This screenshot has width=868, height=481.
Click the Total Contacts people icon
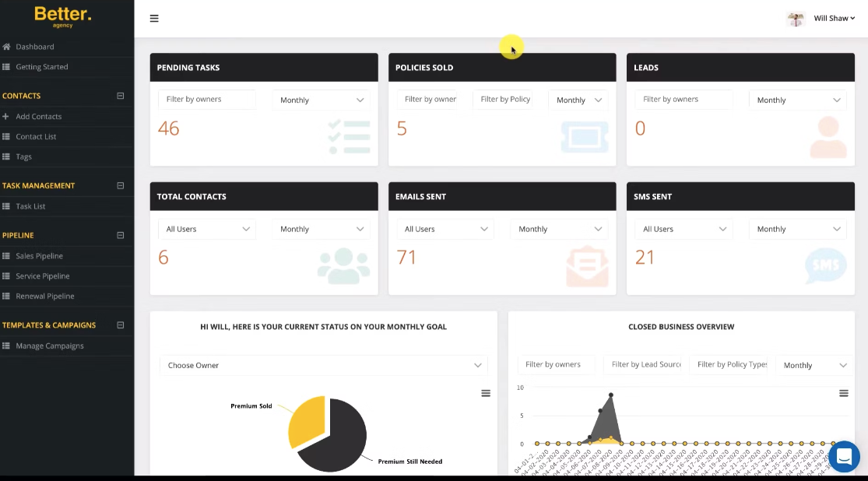click(343, 265)
